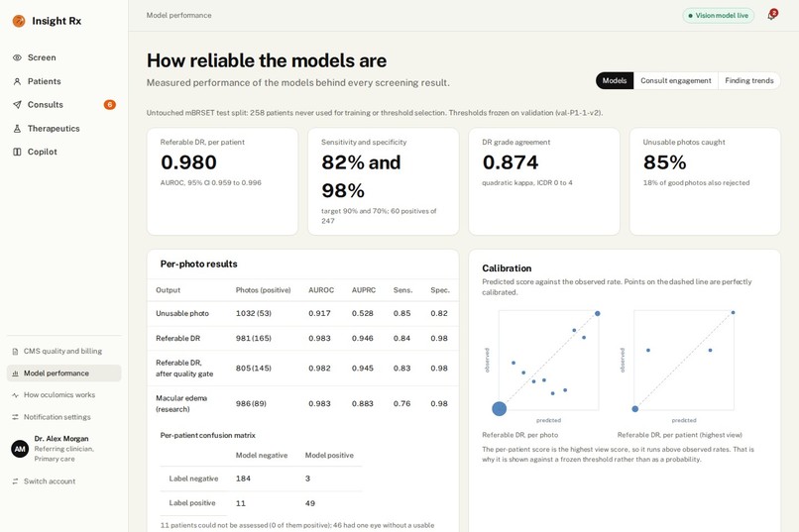Click the eye icon beside Screen

tap(17, 57)
